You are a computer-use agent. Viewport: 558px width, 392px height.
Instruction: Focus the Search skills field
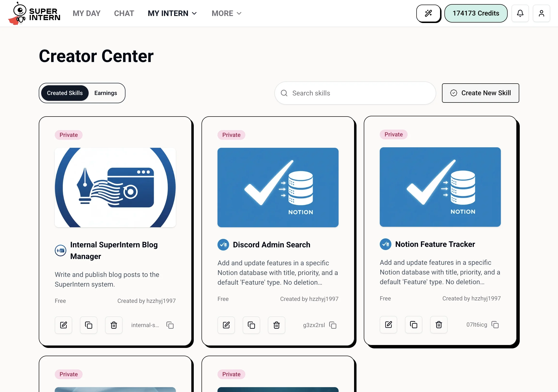coord(355,93)
